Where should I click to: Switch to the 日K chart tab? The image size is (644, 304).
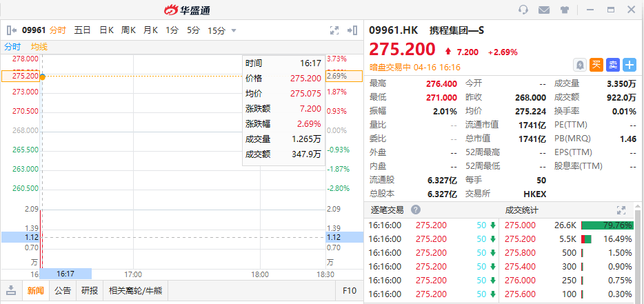106,30
